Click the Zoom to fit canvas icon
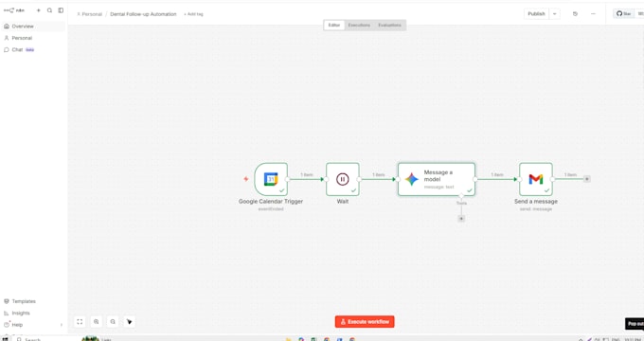 (80, 322)
